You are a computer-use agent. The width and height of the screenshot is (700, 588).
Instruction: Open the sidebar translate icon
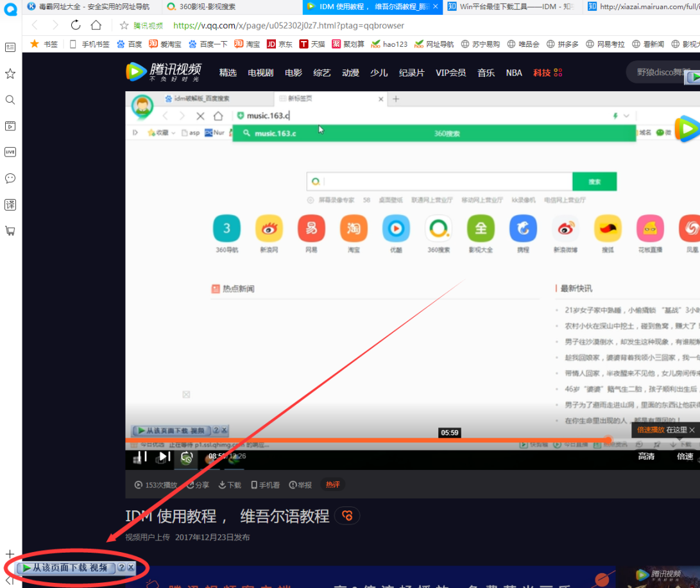click(10, 204)
